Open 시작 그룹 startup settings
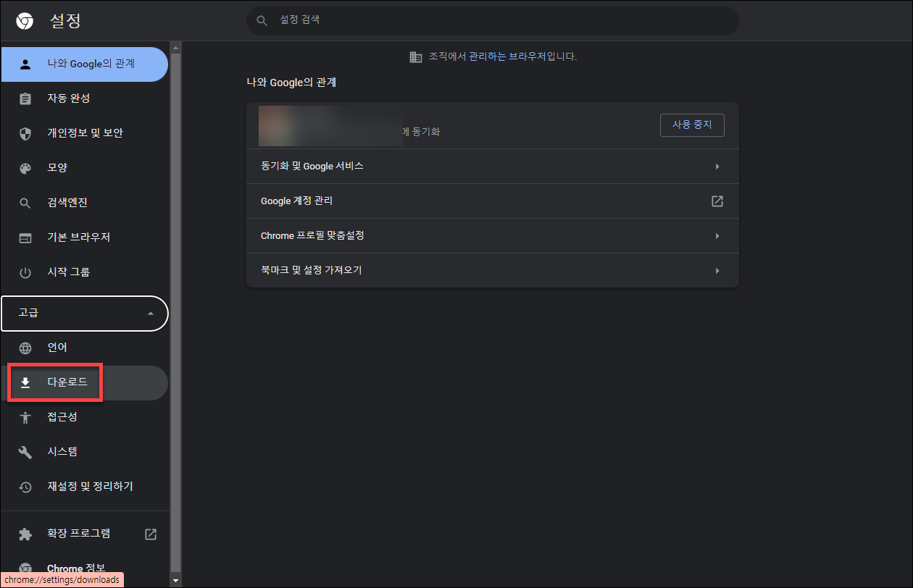The height and width of the screenshot is (588, 913). (84, 272)
